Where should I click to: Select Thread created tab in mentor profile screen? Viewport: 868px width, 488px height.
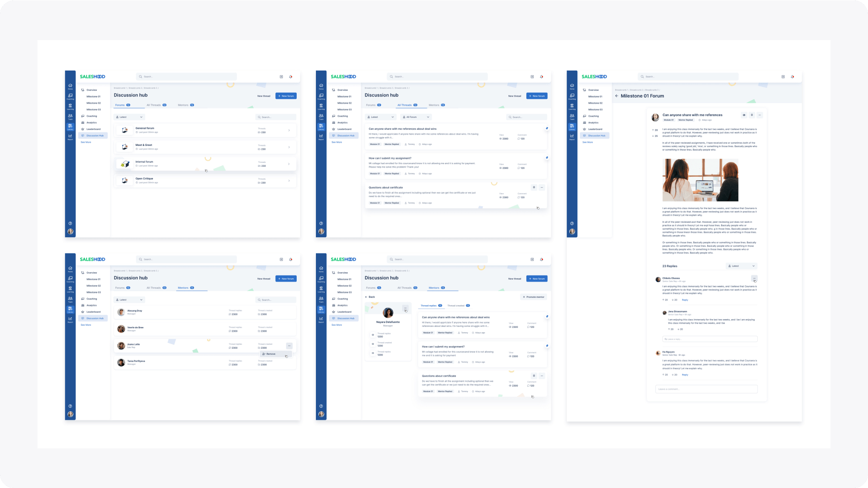point(458,306)
